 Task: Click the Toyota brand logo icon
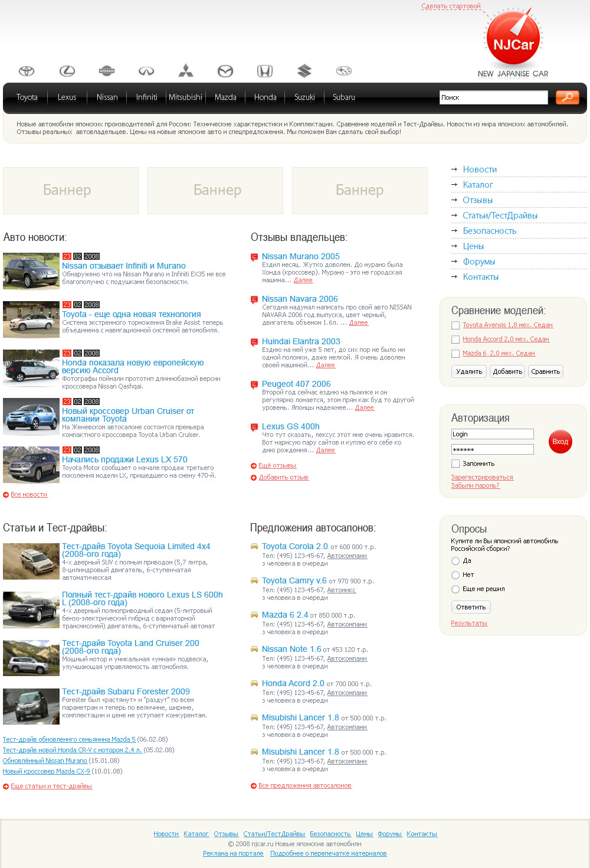coord(27,70)
